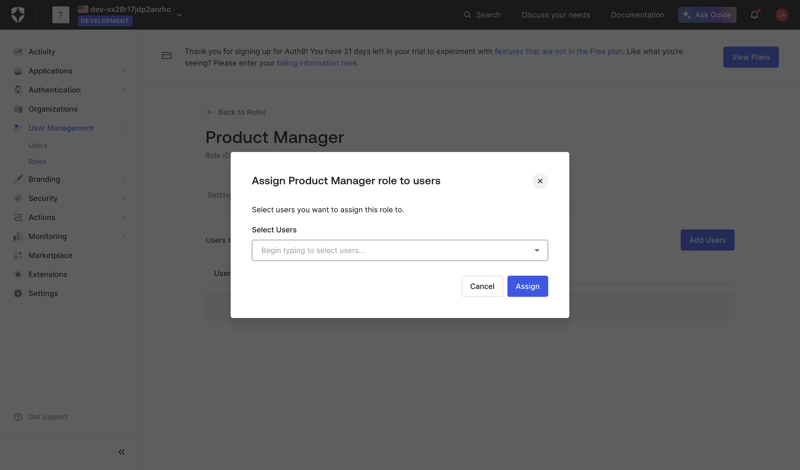Click the Activity sidebar icon

tap(18, 52)
